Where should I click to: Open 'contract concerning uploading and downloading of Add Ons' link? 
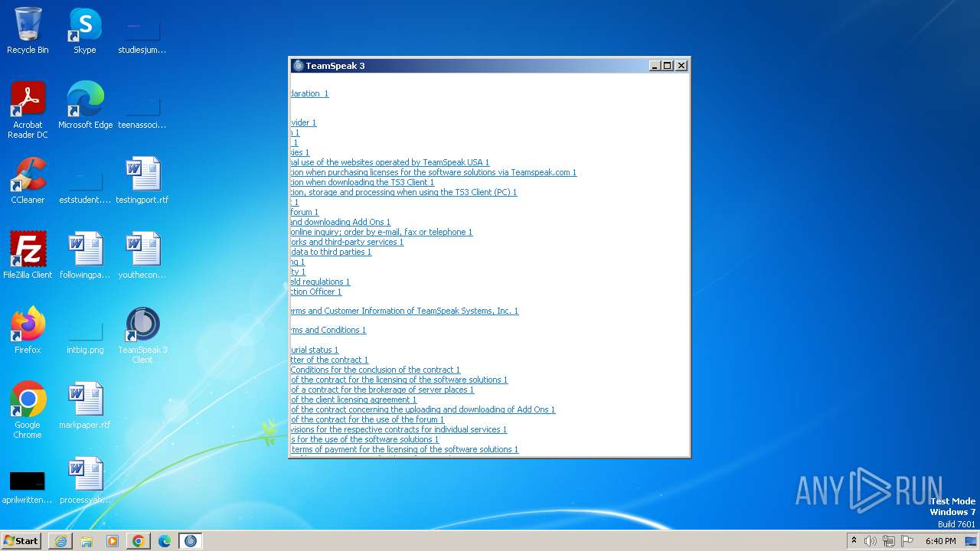(423, 409)
